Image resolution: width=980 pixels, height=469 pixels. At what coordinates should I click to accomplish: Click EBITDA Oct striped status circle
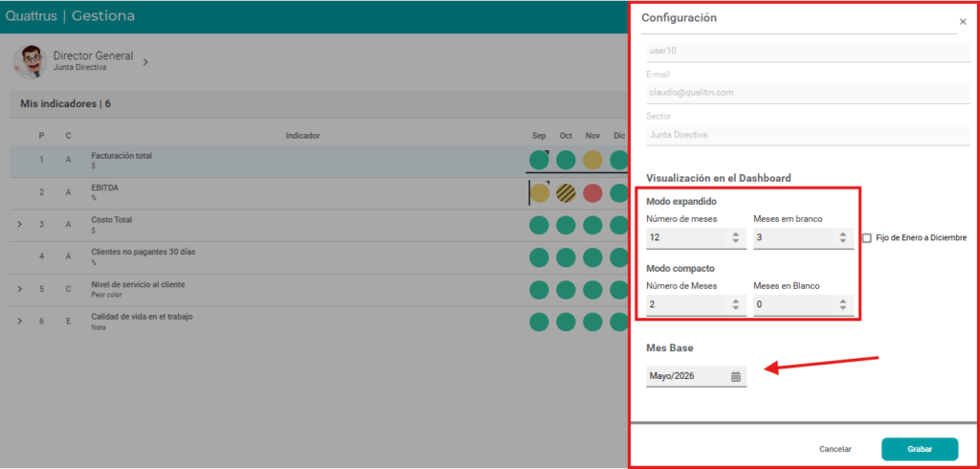pos(566,192)
